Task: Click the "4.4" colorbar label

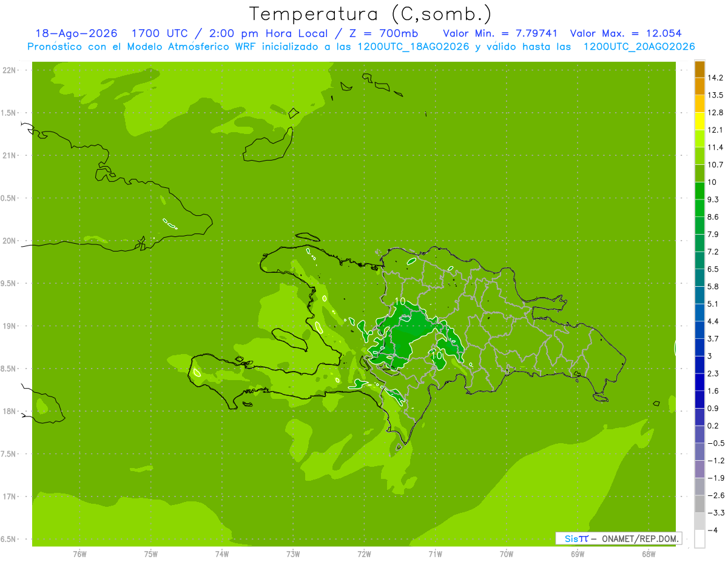Action: tap(713, 321)
